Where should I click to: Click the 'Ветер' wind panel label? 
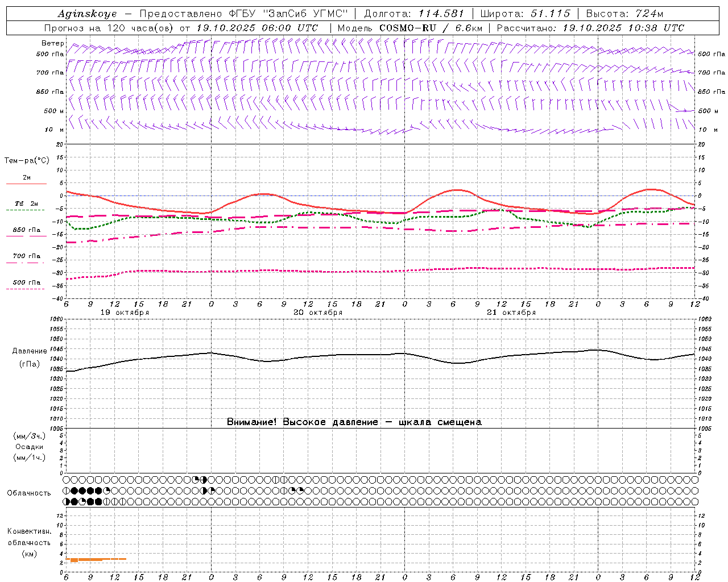click(52, 43)
